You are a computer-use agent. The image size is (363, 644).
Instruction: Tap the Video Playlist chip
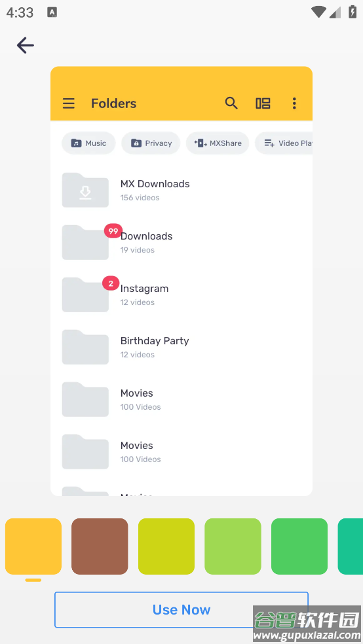click(x=284, y=143)
